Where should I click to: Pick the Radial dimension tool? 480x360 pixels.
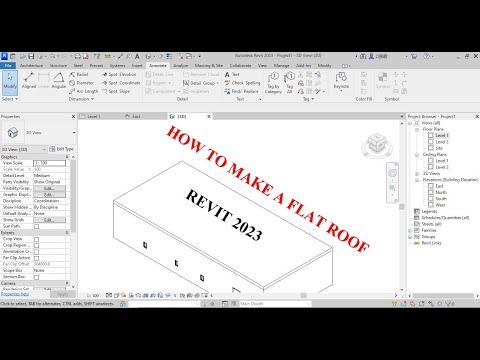click(79, 74)
